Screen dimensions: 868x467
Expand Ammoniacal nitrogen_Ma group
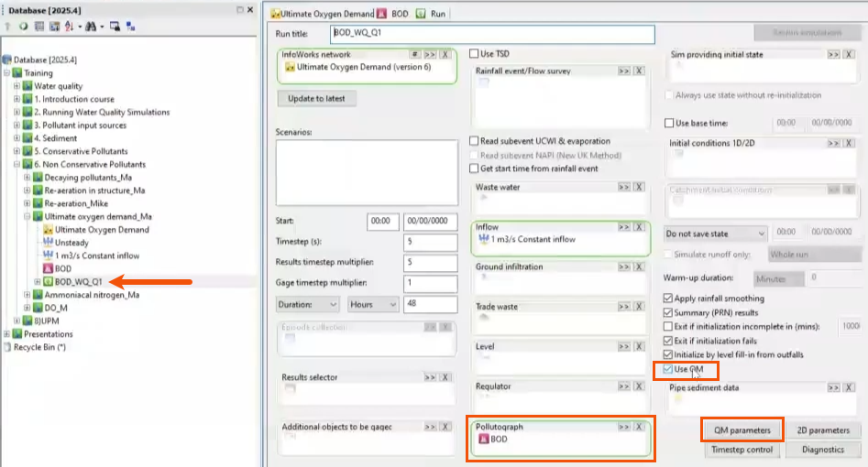click(x=27, y=295)
